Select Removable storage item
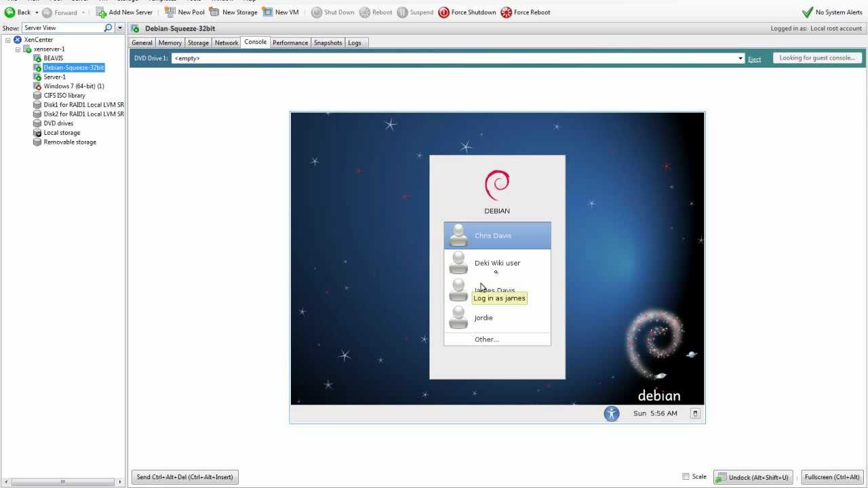 coord(69,142)
